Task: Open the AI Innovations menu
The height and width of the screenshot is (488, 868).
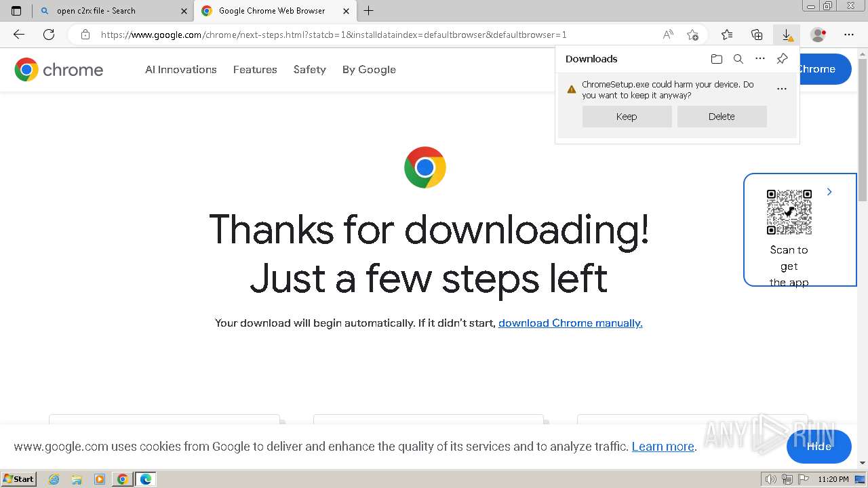Action: coord(181,69)
